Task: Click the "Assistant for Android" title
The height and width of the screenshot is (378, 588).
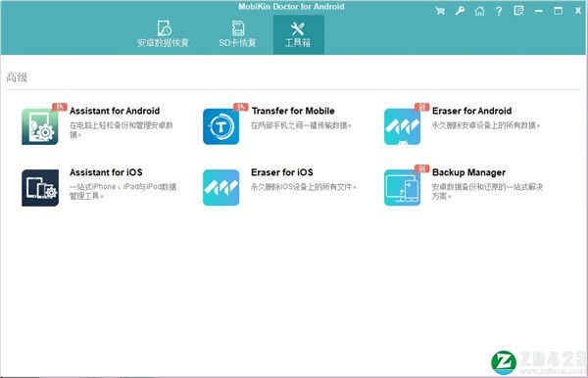Action: [x=115, y=111]
